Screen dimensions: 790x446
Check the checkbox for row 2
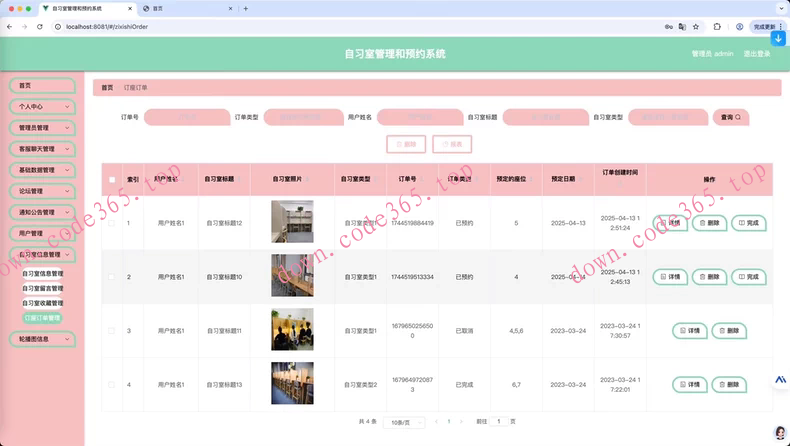[x=112, y=277]
